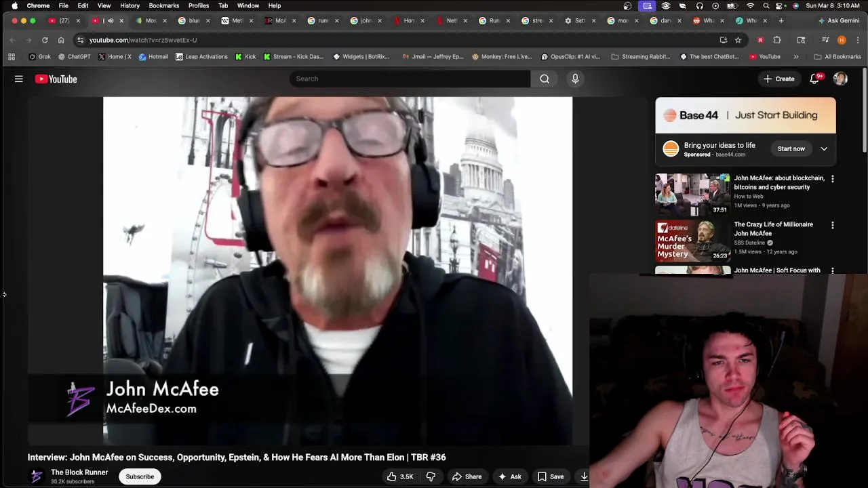The width and height of the screenshot is (868, 488).
Task: Open Grok bookmark
Action: tap(39, 57)
